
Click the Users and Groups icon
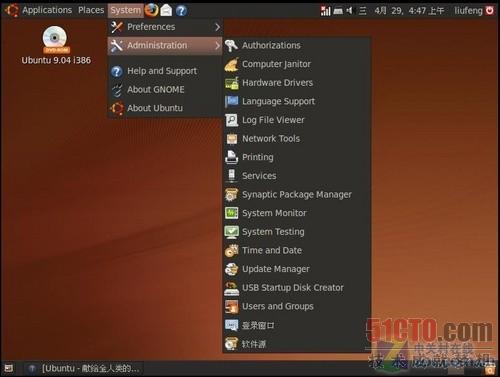(x=231, y=307)
